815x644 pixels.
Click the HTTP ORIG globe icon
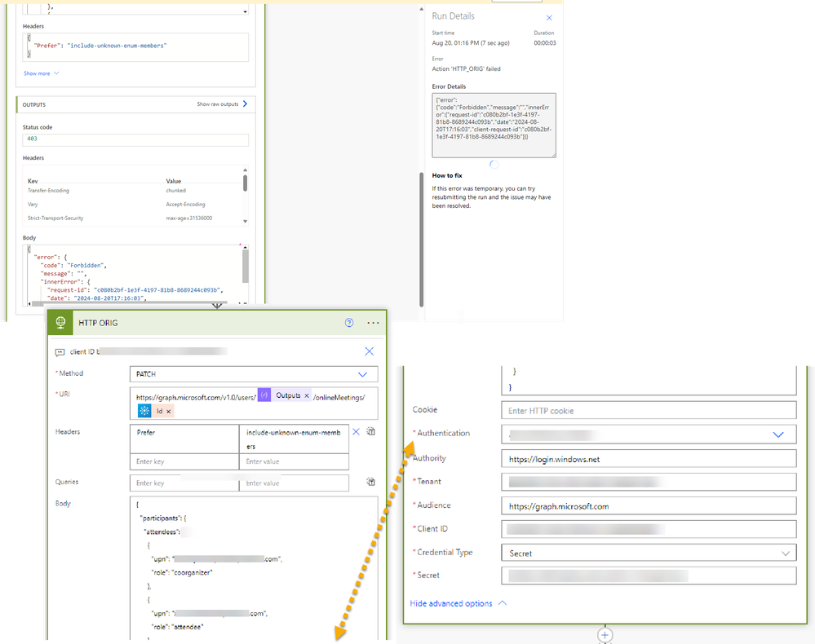60,323
